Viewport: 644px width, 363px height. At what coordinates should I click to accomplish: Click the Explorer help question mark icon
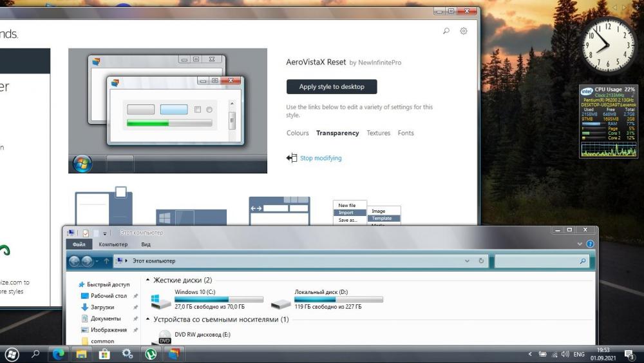(x=590, y=244)
